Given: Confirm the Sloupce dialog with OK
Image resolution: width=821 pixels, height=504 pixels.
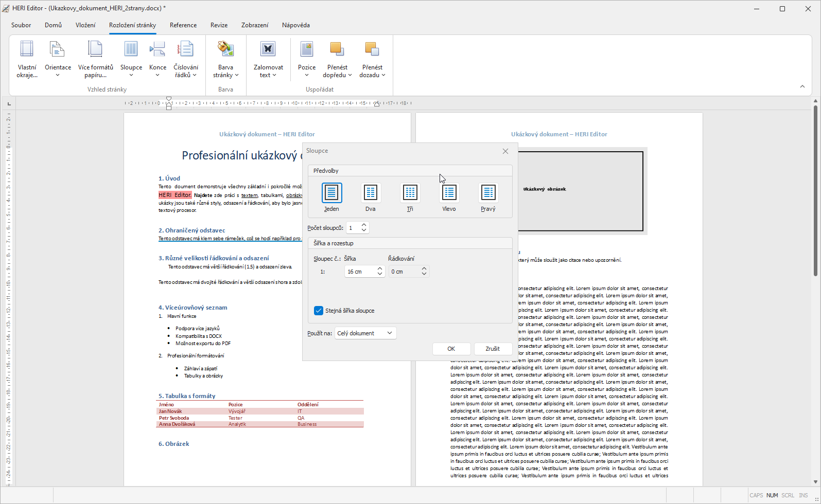Looking at the screenshot, I should click(451, 349).
